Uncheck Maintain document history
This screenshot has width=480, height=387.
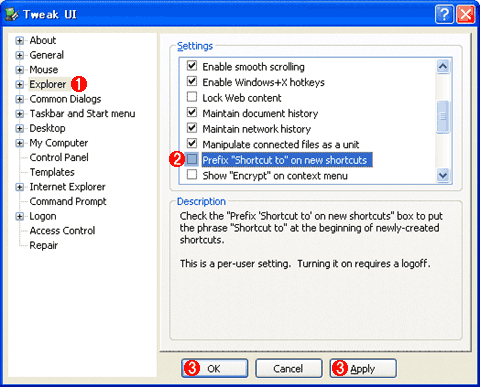tap(192, 113)
